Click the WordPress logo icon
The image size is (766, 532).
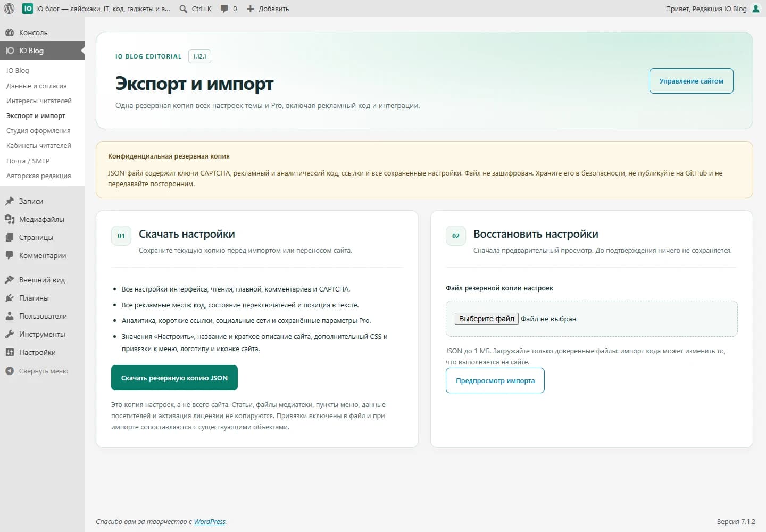pos(9,9)
